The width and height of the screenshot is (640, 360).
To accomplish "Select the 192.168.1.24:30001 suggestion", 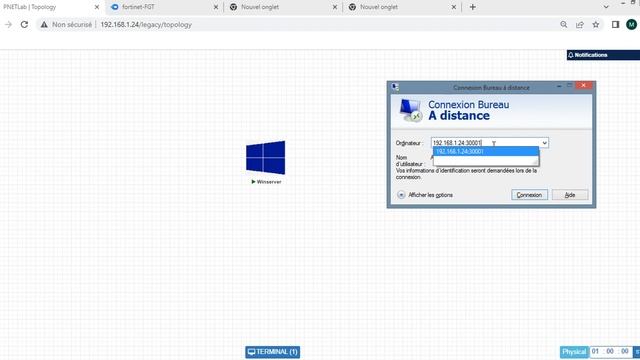I will point(486,151).
